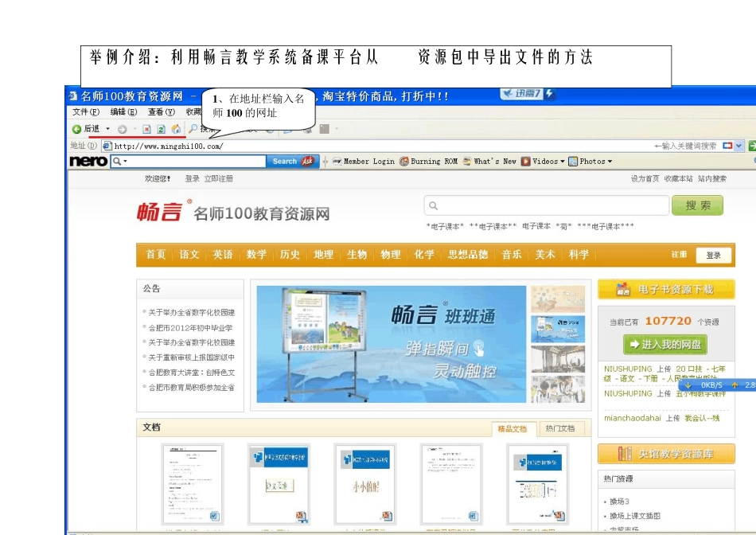Click the 操场3 hot resource link
The height and width of the screenshot is (535, 756).
click(619, 502)
